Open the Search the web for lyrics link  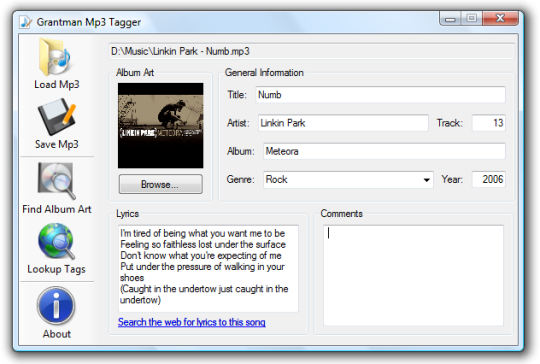click(191, 322)
